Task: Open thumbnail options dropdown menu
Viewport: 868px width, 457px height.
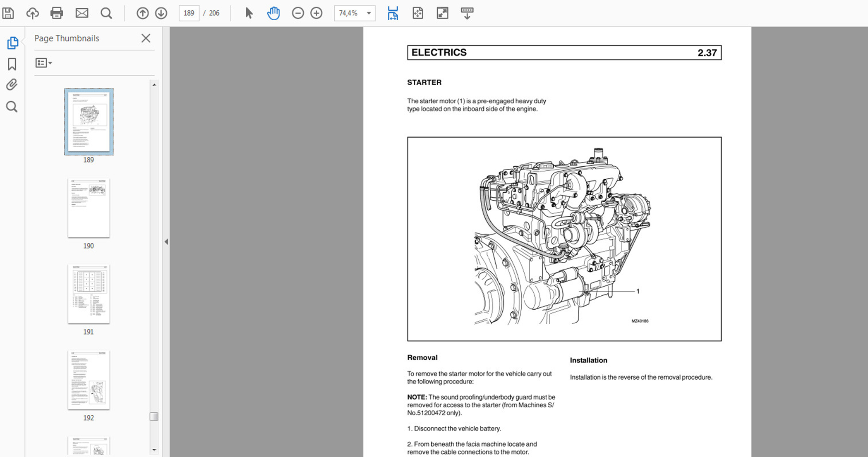Action: [x=43, y=63]
